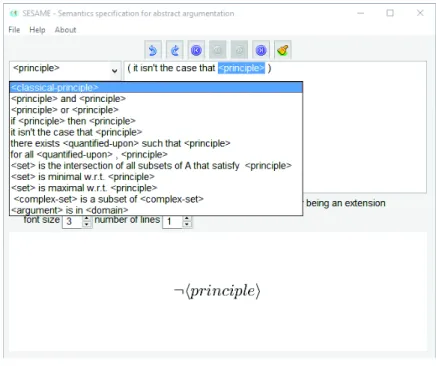Select '<argument> is in <domain>' option
436x366 pixels.
coord(156,210)
